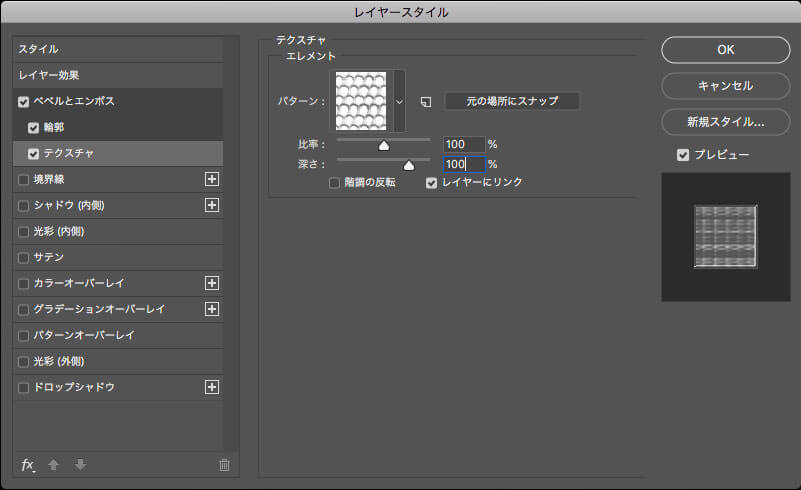Open the pattern picker dropdown arrow

pos(399,102)
